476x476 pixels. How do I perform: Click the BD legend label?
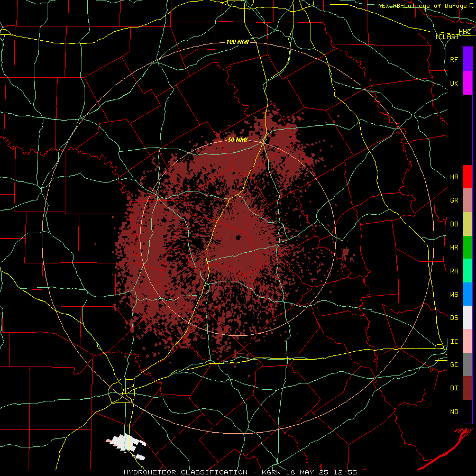pyautogui.click(x=454, y=224)
